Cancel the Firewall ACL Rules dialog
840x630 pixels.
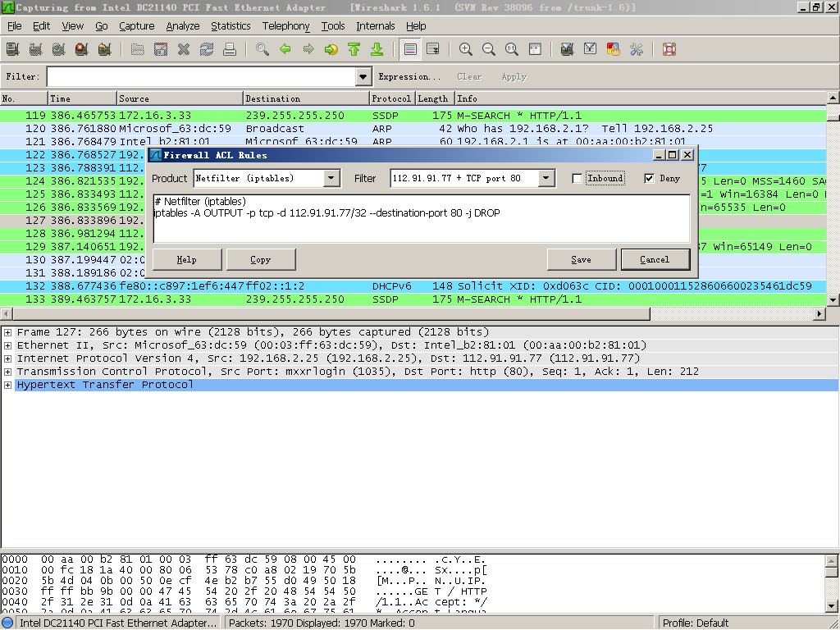pyautogui.click(x=655, y=259)
